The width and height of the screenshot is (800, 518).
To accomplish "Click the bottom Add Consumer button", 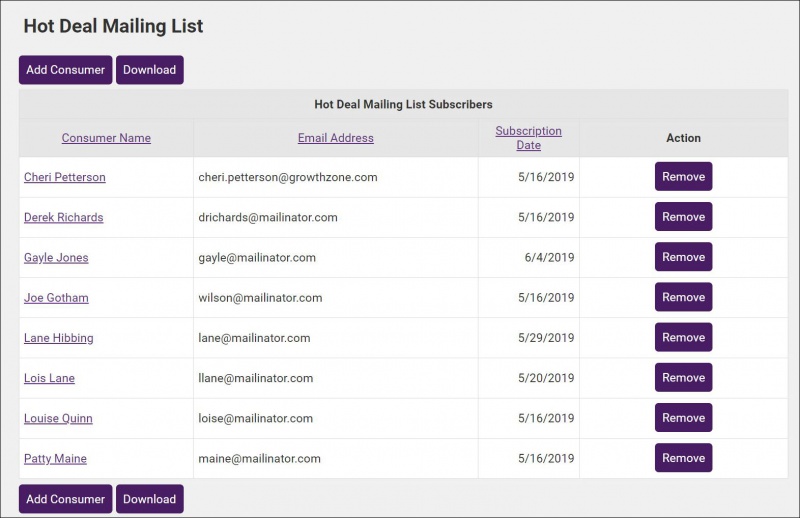I will click(65, 499).
